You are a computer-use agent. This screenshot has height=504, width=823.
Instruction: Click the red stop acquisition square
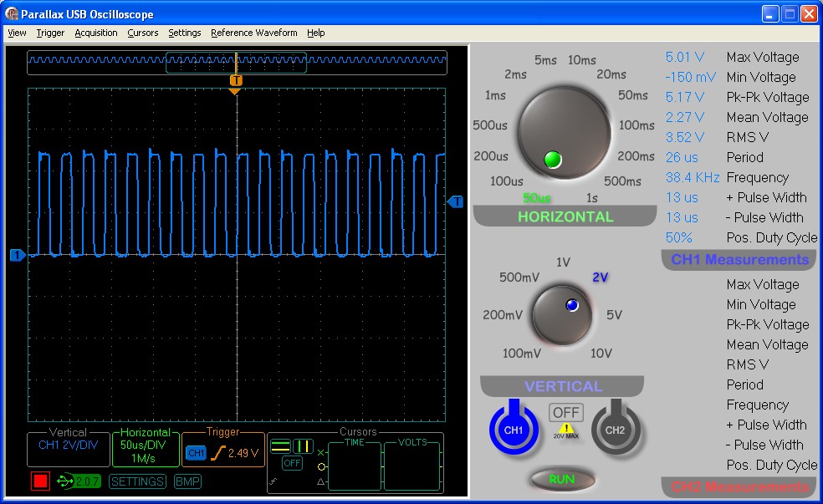pyautogui.click(x=40, y=481)
